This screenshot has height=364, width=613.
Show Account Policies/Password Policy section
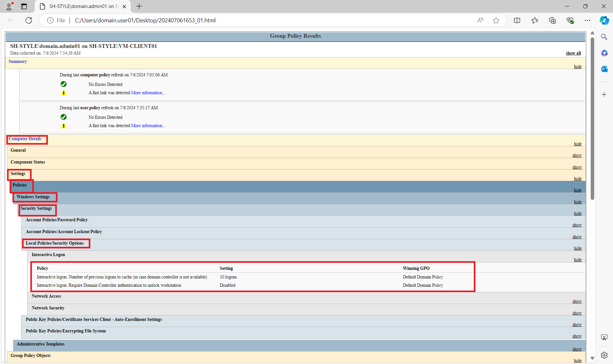click(577, 225)
